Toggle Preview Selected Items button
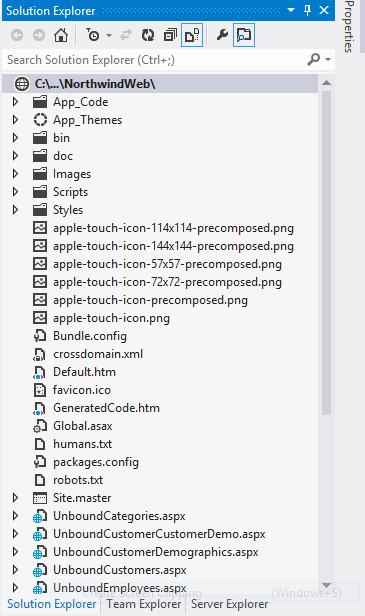Screen dimensions: 365x616 [244, 35]
